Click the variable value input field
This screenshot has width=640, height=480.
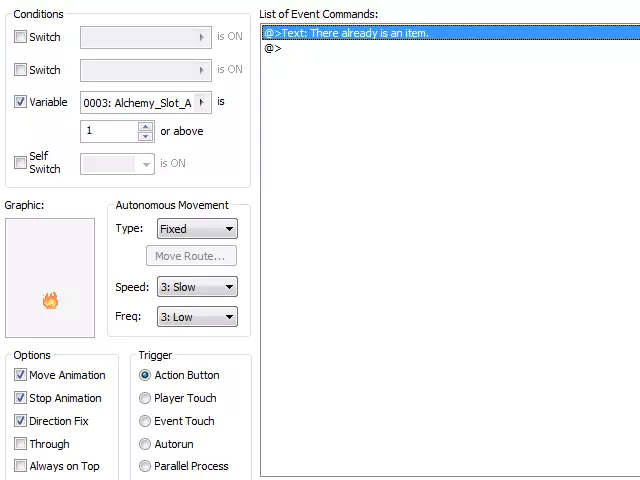pos(109,131)
